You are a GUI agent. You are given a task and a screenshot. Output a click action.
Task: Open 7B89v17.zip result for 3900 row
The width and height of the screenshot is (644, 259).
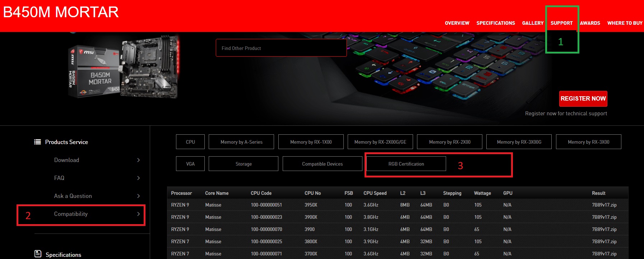[604, 230]
